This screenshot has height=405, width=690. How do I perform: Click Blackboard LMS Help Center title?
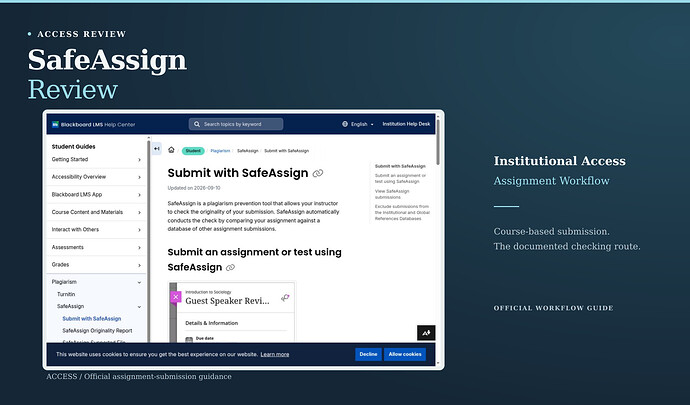98,125
